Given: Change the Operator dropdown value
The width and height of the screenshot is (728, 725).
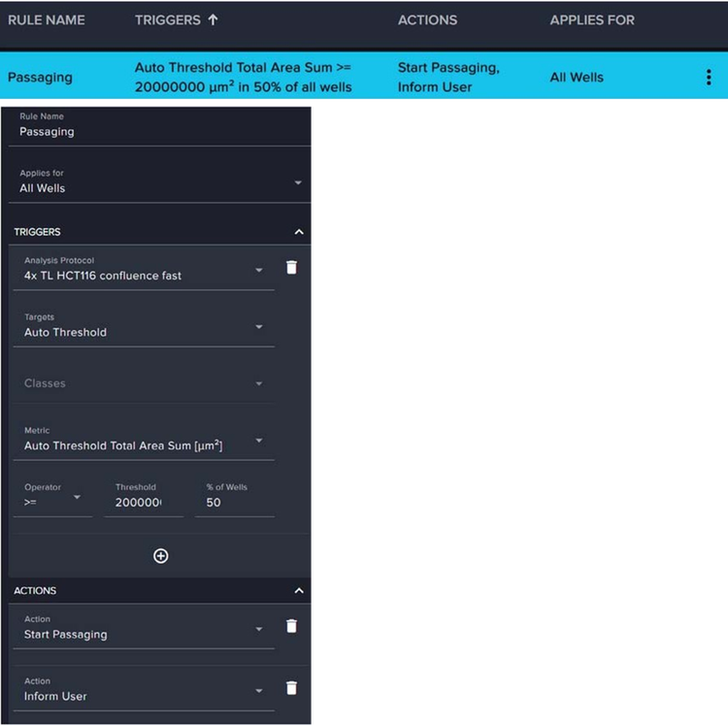Looking at the screenshot, I should point(77,498).
